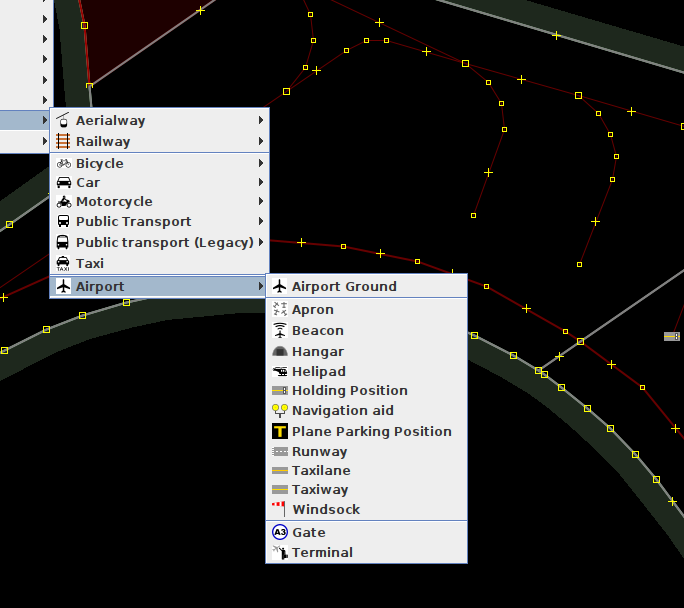Open the Railway menu entry
Viewport: 684px width, 608px height.
tap(160, 141)
